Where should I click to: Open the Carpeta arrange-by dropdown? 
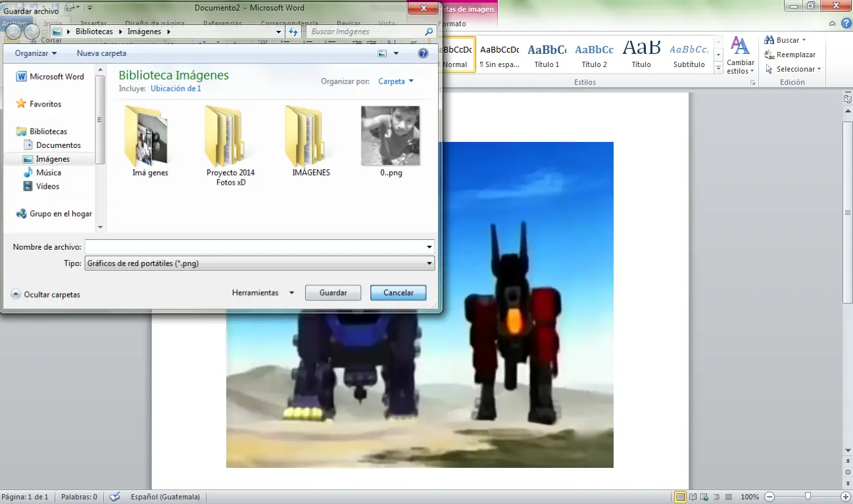(396, 81)
